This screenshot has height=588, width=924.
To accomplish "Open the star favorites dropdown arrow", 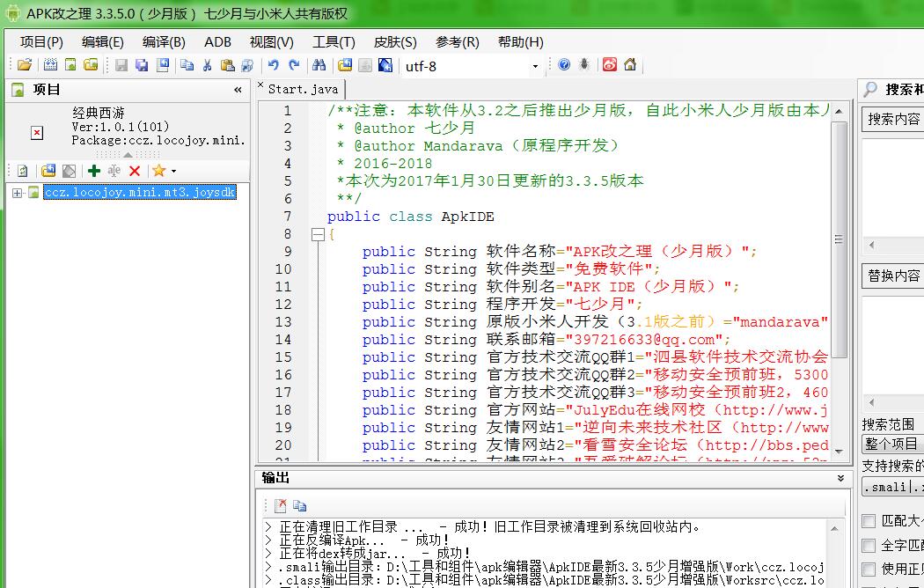I will (173, 172).
